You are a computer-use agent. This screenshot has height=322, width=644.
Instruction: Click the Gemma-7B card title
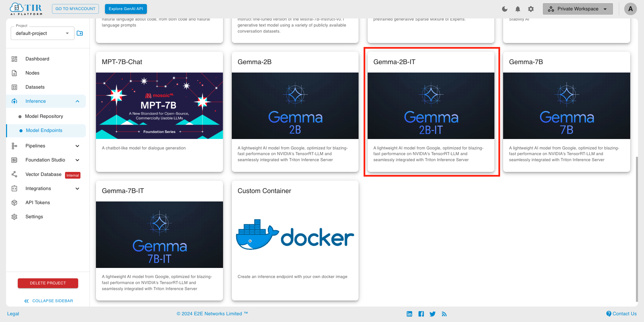[526, 62]
